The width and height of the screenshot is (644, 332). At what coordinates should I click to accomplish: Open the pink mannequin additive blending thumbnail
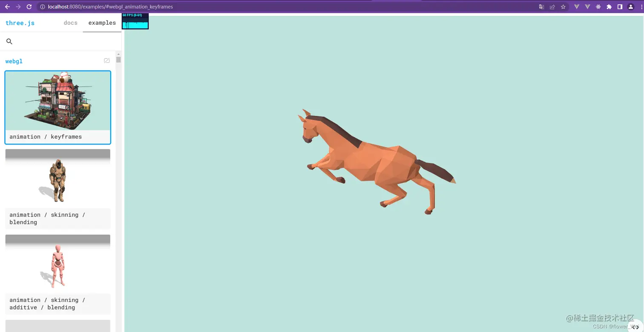(58, 264)
